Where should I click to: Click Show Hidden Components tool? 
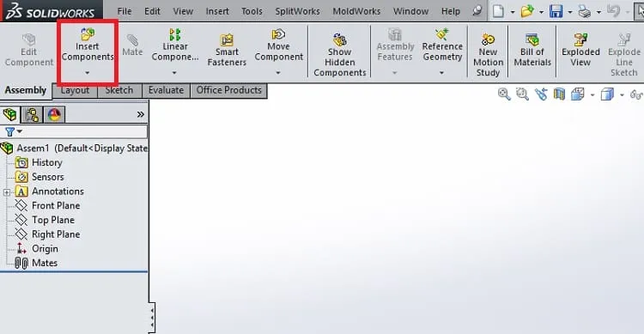coord(340,55)
